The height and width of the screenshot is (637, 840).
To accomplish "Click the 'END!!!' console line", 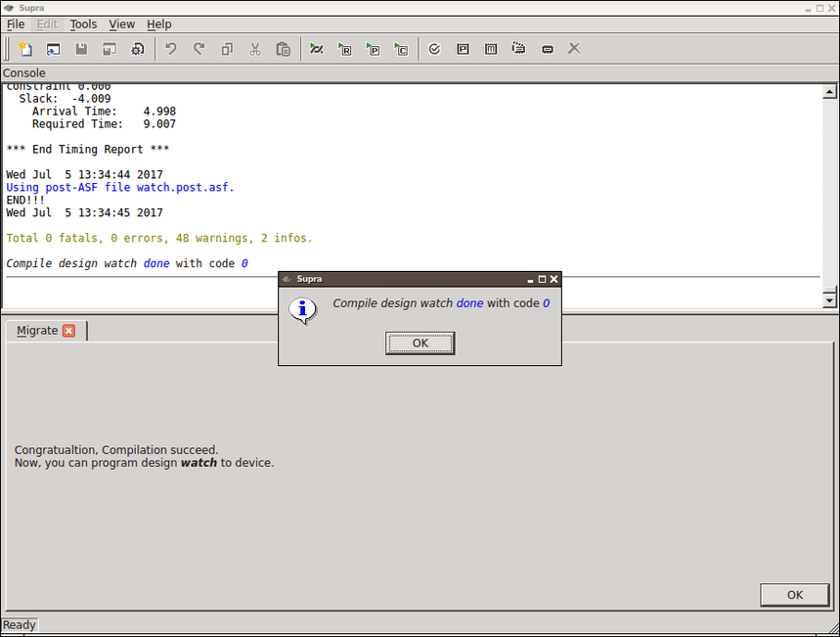I will [x=25, y=200].
